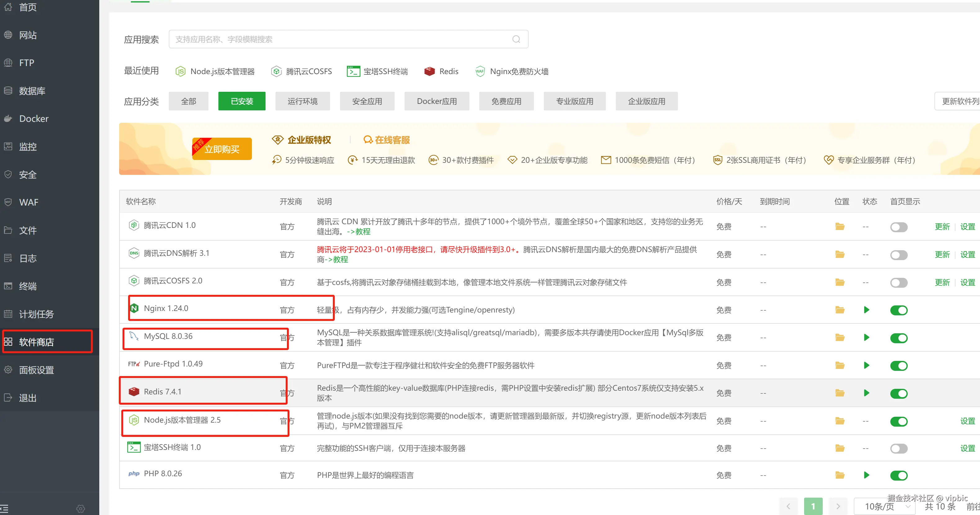This screenshot has height=515, width=980.
Task: Click the 监控 monitor icon in sidebar
Action: (8, 146)
